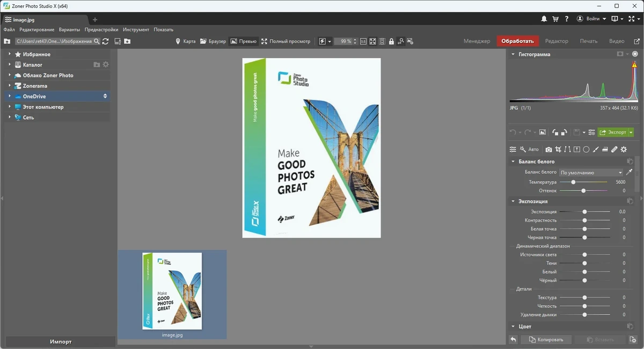Open a new tab with plus button
This screenshot has width=644, height=349.
click(95, 20)
